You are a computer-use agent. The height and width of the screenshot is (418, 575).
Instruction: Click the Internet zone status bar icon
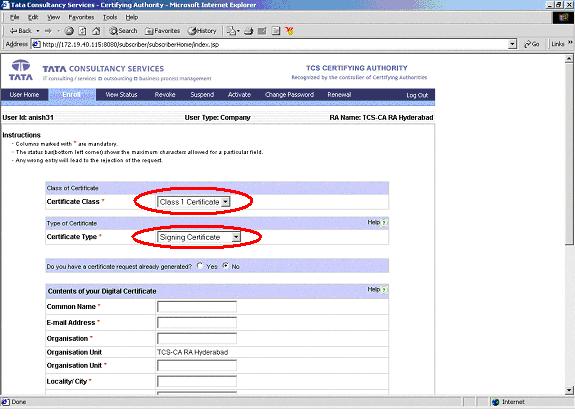pyautogui.click(x=495, y=402)
